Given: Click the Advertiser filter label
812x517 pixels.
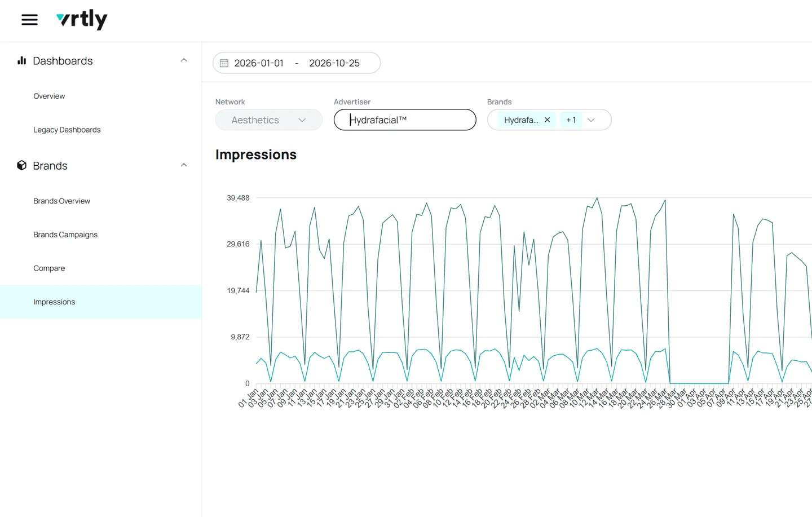Looking at the screenshot, I should (x=352, y=102).
